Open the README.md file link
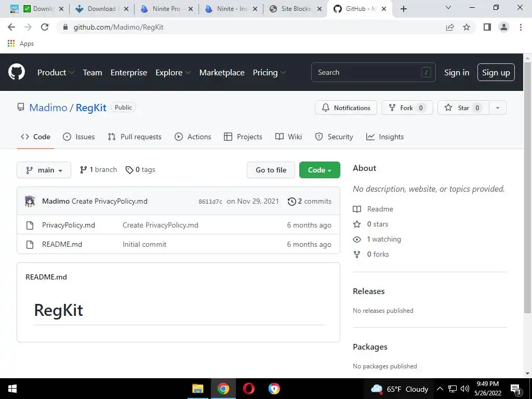The width and height of the screenshot is (532, 399). tap(62, 244)
